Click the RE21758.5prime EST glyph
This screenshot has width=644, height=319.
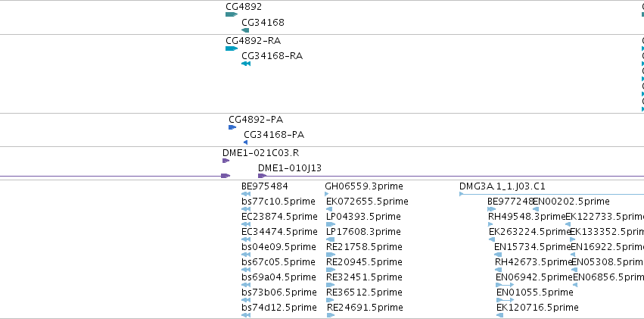pos(331,255)
